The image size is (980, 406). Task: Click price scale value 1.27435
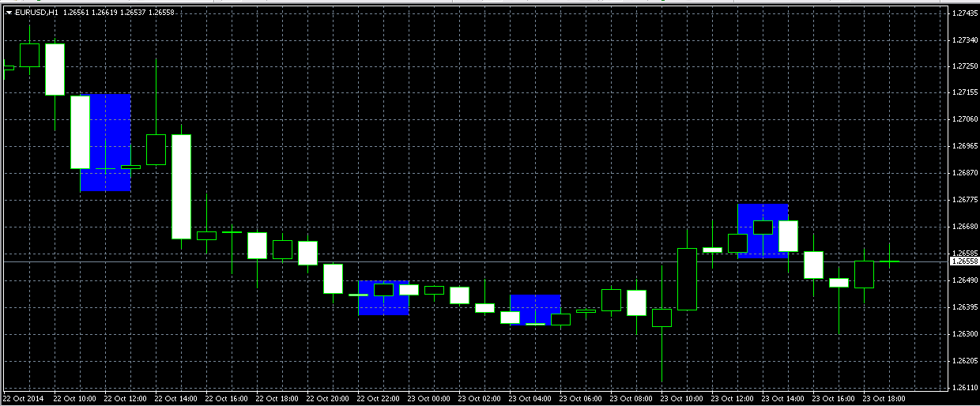[965, 13]
